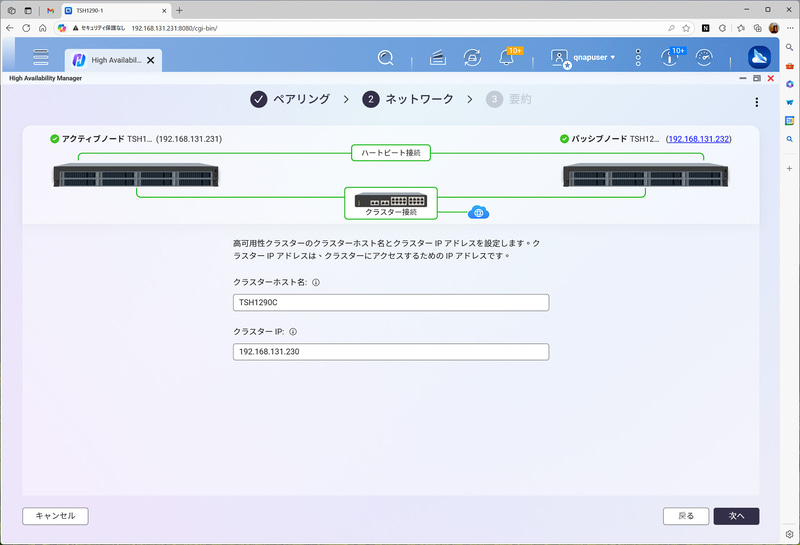Click the passive node server image
This screenshot has height=545, width=800.
click(645, 175)
